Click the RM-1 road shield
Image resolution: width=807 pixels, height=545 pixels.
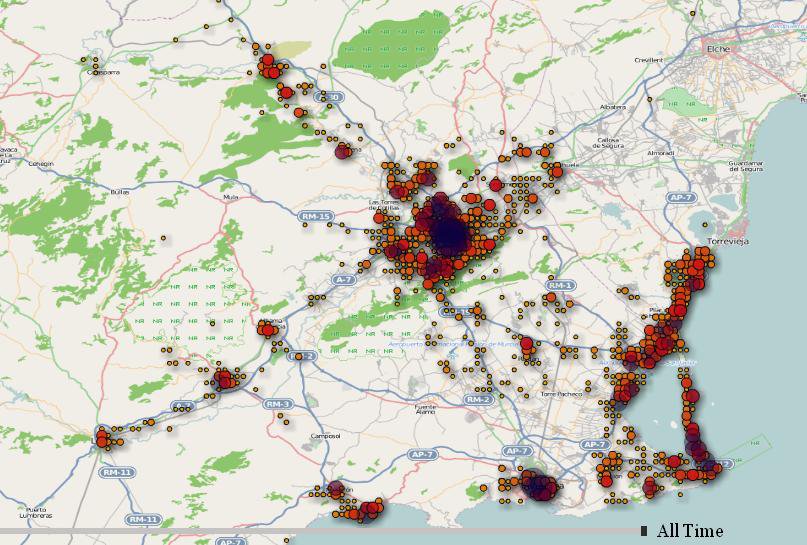560,286
